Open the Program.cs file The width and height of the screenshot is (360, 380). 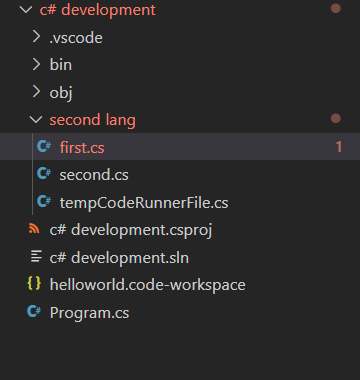point(89,313)
